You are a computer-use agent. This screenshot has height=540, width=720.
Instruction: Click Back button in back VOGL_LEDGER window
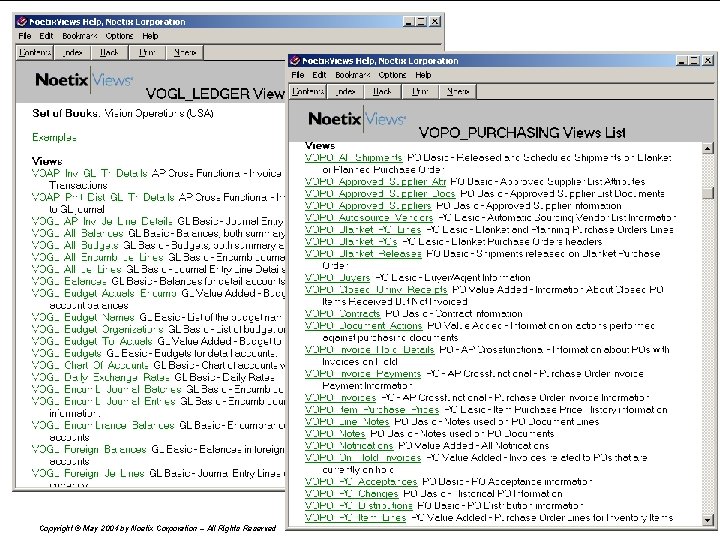pos(109,53)
